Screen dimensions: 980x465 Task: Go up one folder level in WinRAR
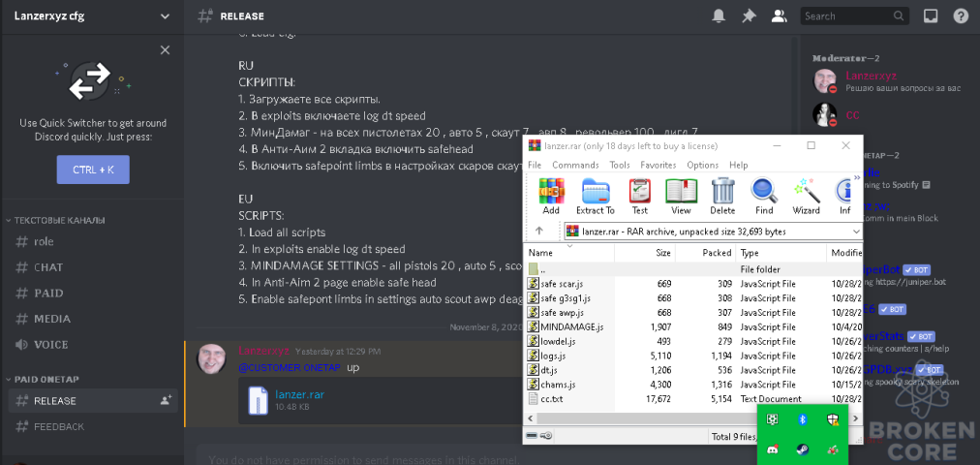(539, 231)
